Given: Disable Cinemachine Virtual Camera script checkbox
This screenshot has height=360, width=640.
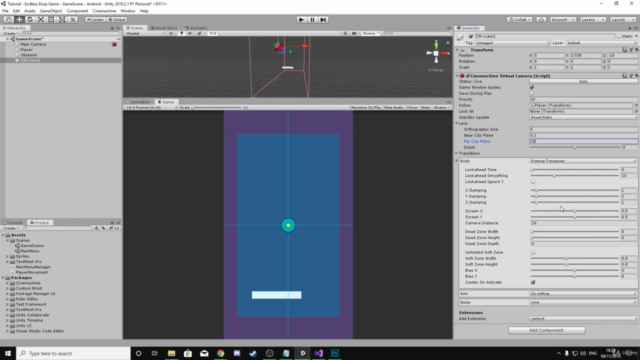Looking at the screenshot, I should tap(468, 76).
